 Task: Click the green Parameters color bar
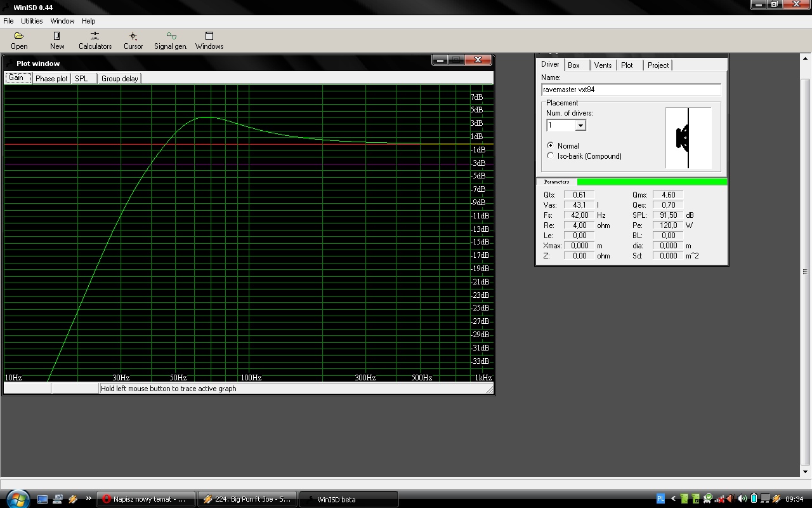(652, 182)
